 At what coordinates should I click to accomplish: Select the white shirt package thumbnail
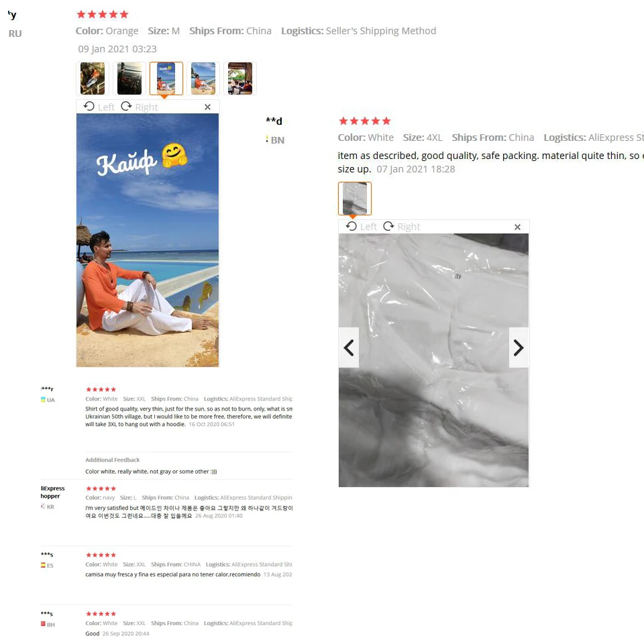point(355,199)
